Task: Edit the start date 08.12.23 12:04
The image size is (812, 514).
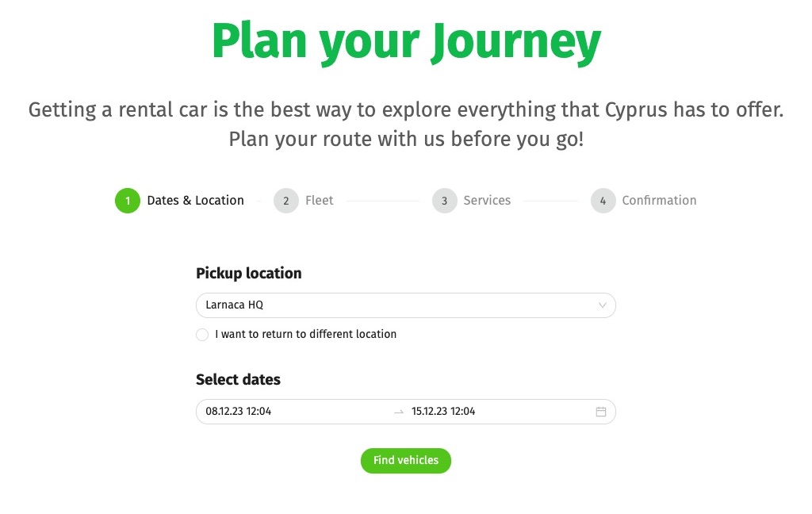Action: coord(239,412)
